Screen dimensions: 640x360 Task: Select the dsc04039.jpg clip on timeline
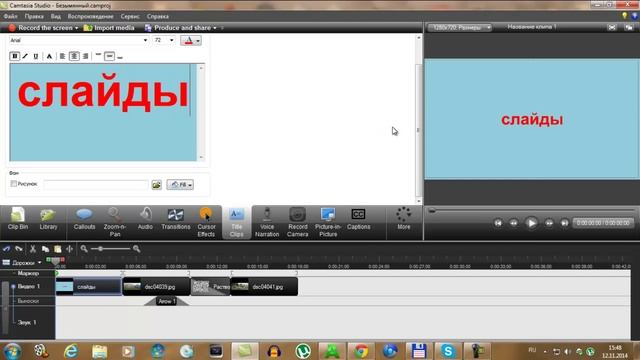point(156,287)
